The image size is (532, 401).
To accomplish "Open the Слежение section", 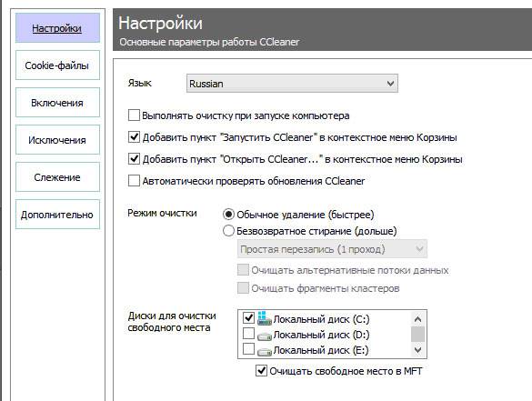I will (57, 177).
